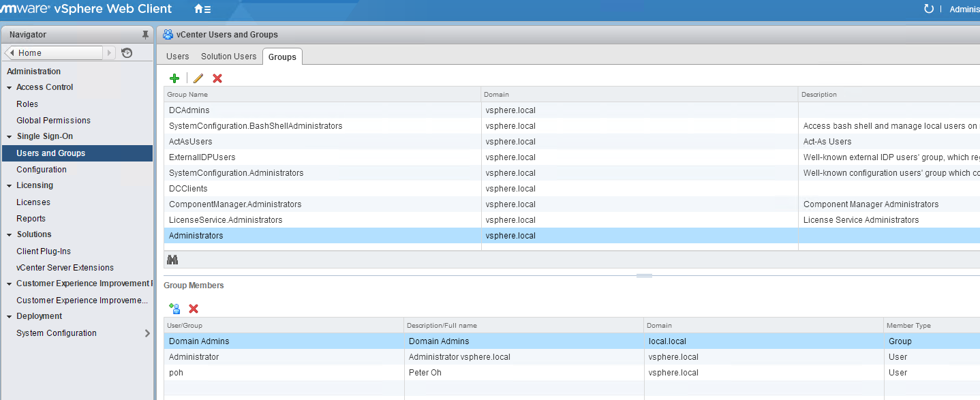Pin the Navigator panel
The height and width of the screenshot is (400, 980).
point(145,34)
